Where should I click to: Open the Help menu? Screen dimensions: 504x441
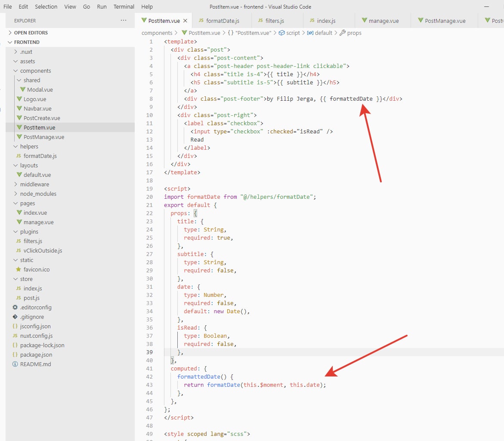tap(147, 6)
